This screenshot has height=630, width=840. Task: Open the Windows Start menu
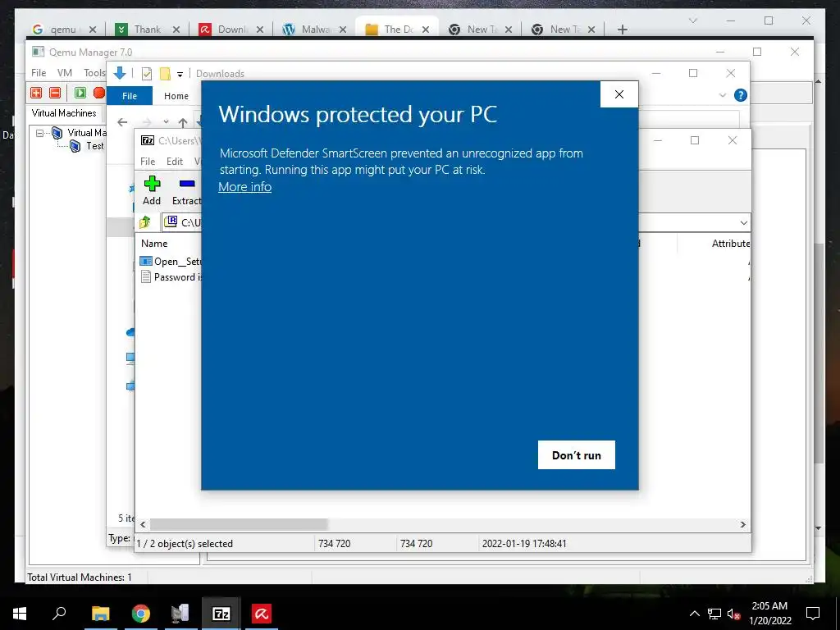(x=20, y=614)
